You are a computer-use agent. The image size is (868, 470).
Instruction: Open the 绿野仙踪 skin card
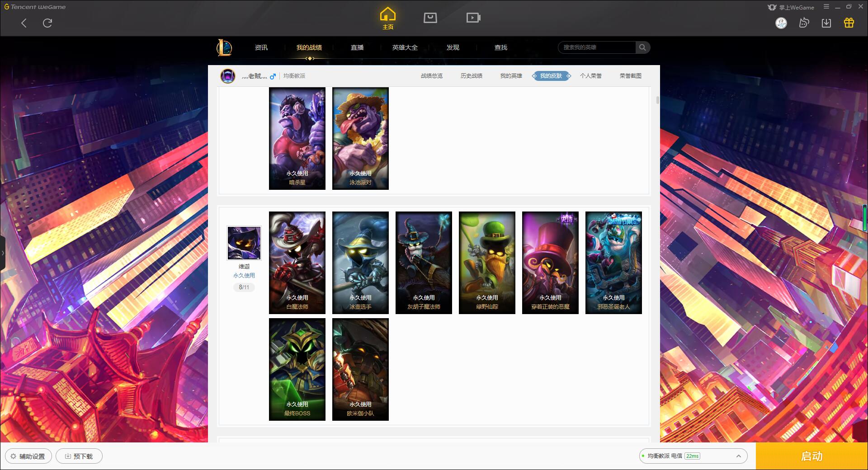(487, 263)
